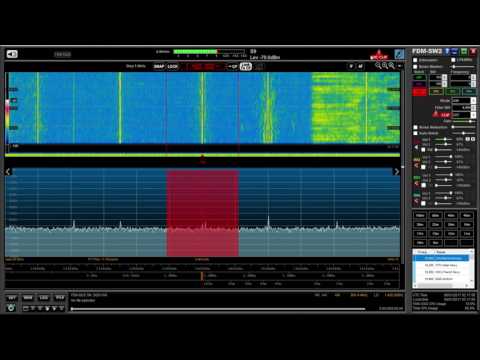Click the CF button in the toolbar

232,66
